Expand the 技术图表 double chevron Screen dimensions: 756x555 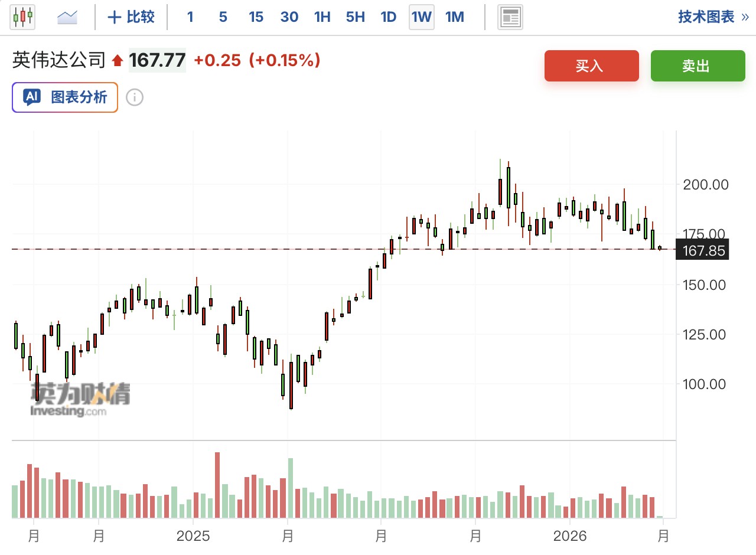745,17
